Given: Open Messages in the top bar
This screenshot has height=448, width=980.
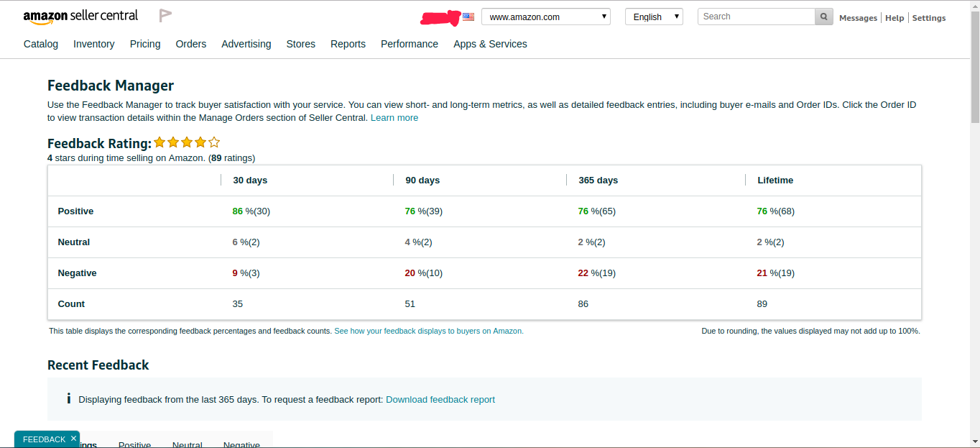Looking at the screenshot, I should coord(858,18).
